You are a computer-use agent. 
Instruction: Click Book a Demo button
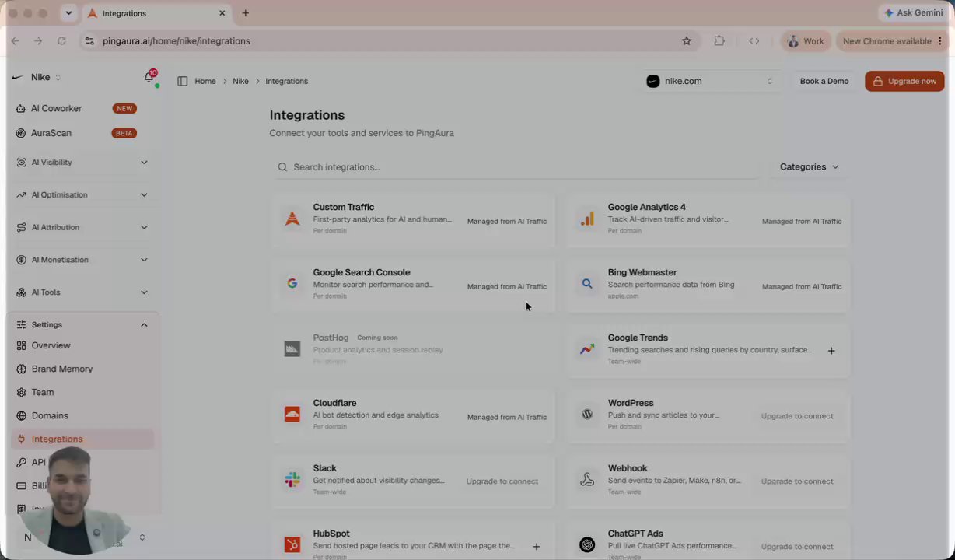point(824,81)
